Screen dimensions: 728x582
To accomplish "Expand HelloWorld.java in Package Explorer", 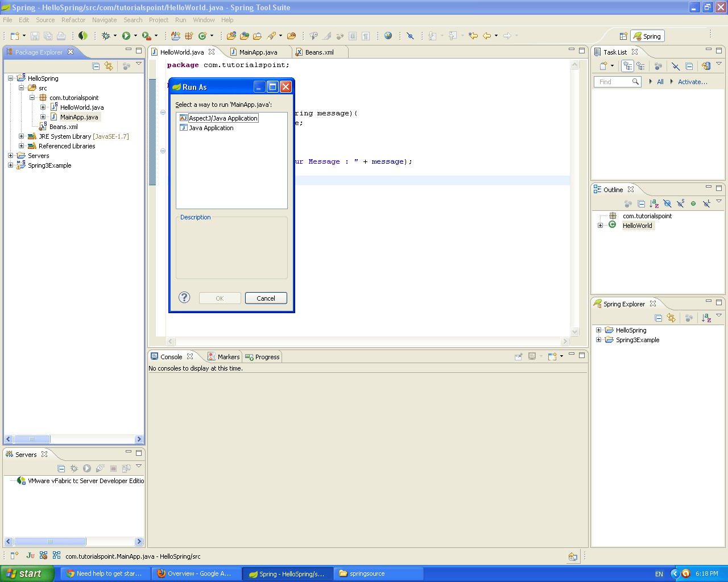I will tap(43, 107).
